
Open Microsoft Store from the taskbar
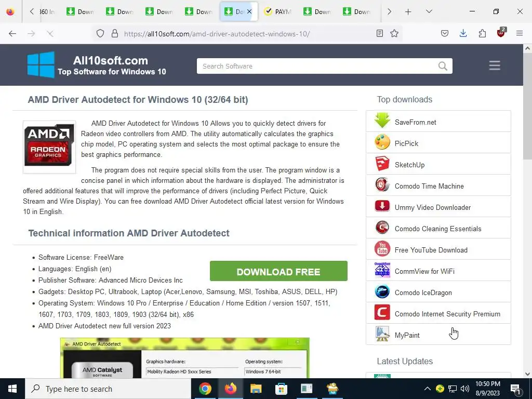281,389
